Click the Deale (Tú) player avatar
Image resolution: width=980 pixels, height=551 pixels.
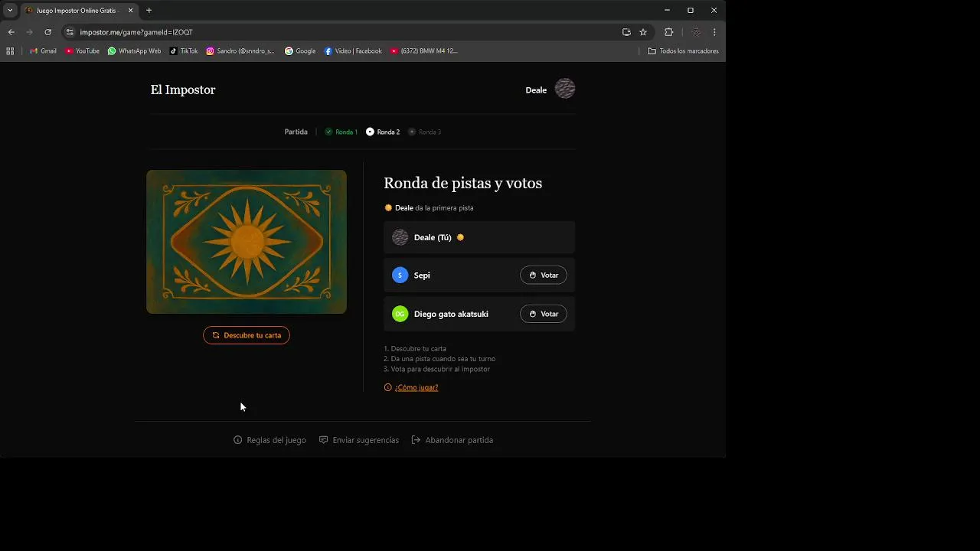coord(400,237)
